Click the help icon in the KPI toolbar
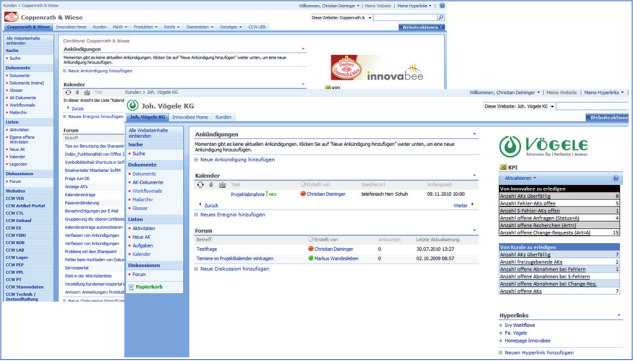 [616, 178]
